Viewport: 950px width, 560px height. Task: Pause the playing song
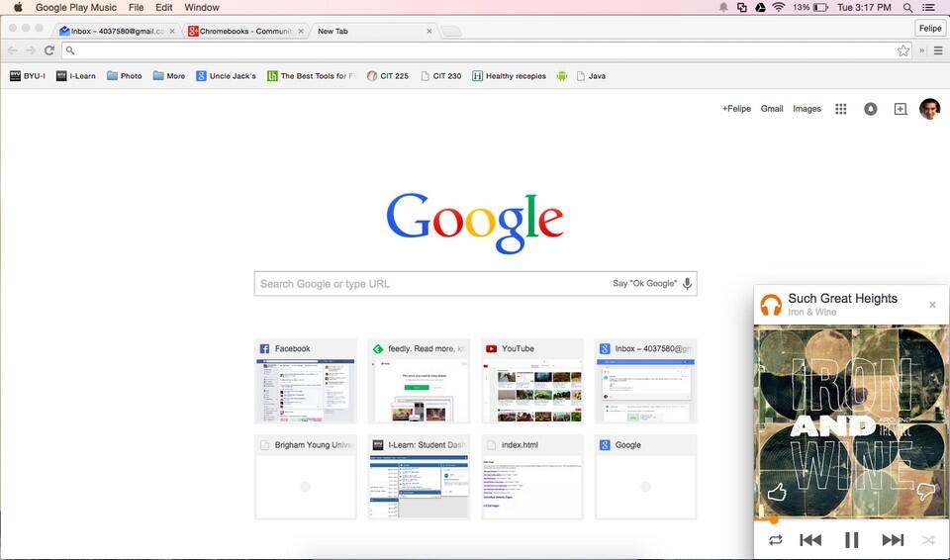pos(851,539)
